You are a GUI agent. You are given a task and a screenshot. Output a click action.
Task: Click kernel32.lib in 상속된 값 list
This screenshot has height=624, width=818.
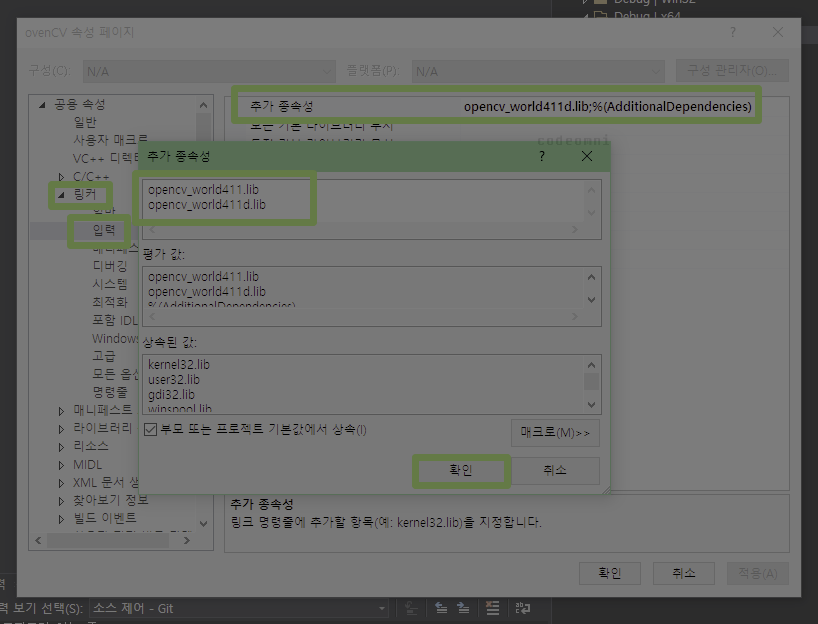[x=179, y=364]
